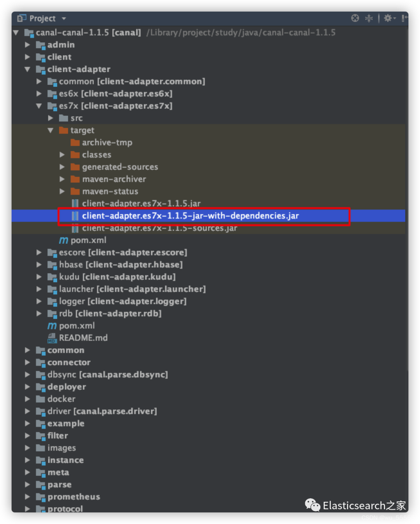Open the Project view dropdown
This screenshot has height=524, width=420.
[x=64, y=18]
